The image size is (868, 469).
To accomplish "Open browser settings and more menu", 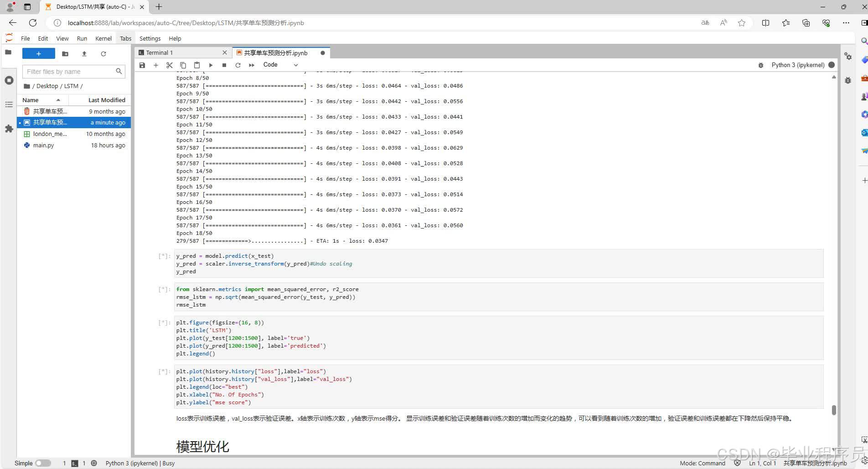I will coord(846,23).
